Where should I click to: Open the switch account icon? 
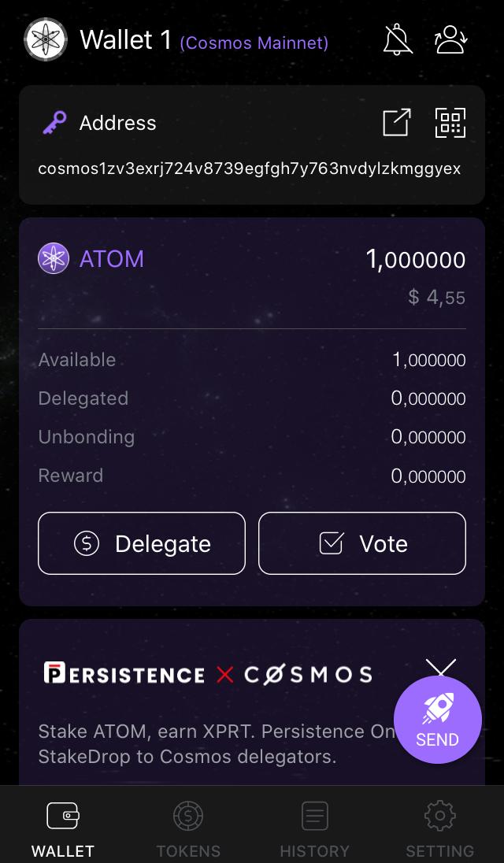pos(451,39)
